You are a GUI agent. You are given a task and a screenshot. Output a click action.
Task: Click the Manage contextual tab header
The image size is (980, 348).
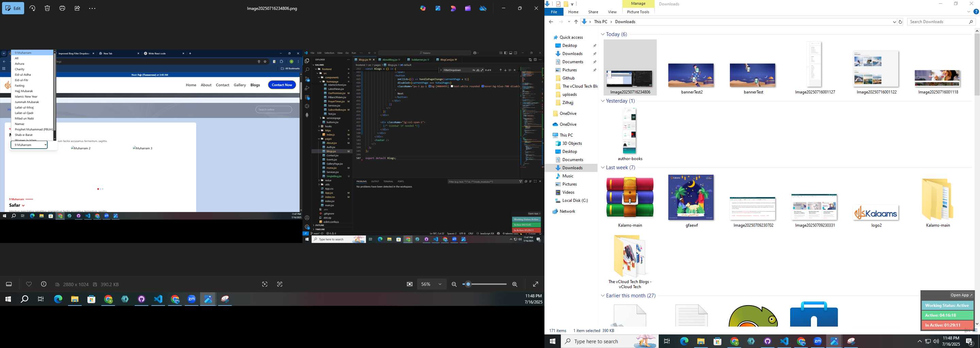(x=638, y=4)
